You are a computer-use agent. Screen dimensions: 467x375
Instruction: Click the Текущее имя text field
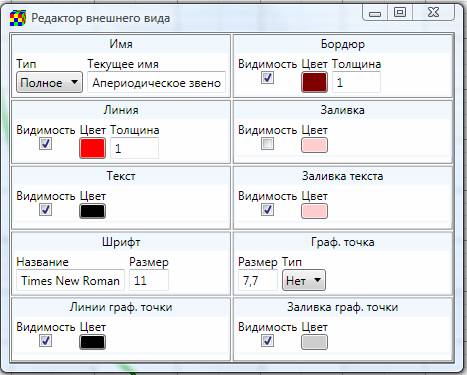(156, 82)
